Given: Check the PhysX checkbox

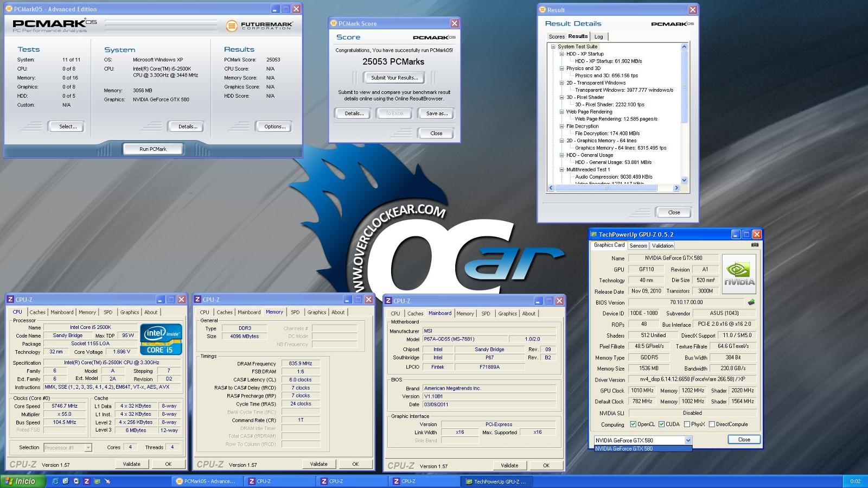Looking at the screenshot, I should (x=687, y=424).
